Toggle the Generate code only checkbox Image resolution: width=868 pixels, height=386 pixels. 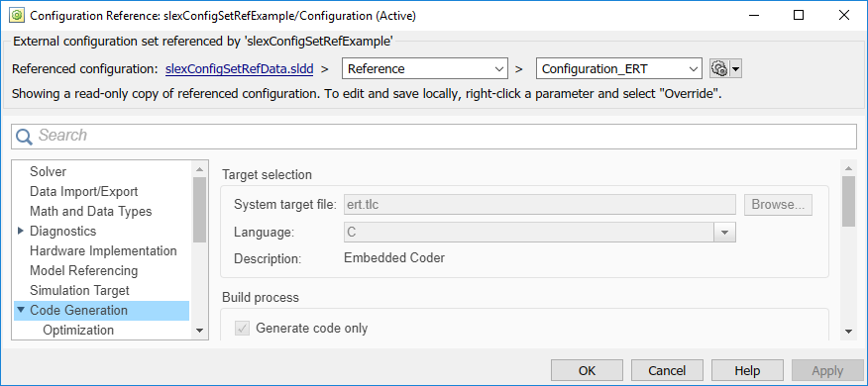coord(243,329)
